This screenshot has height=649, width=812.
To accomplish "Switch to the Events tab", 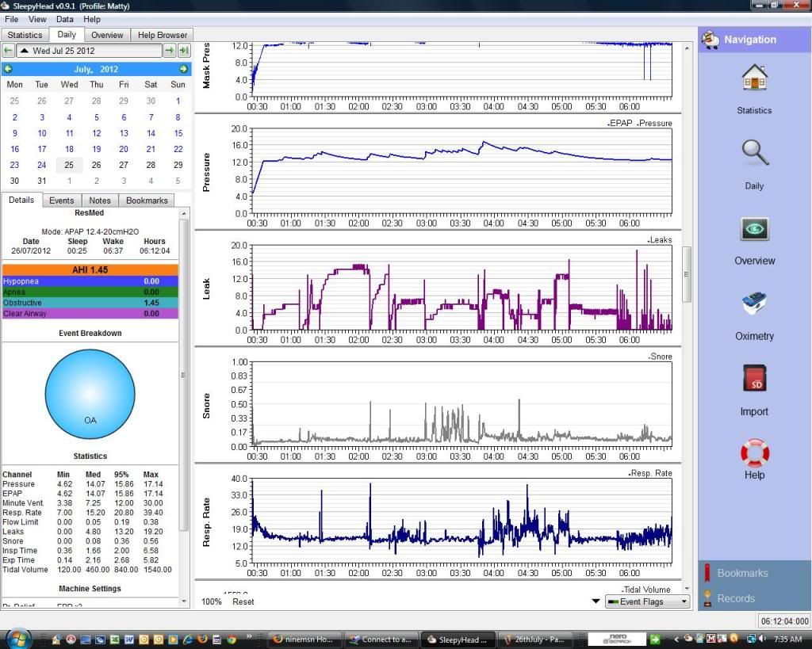I will tap(62, 200).
